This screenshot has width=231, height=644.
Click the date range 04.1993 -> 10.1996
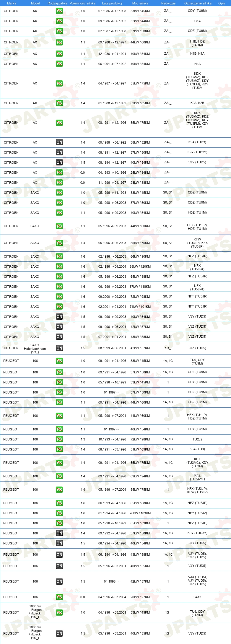112,173
